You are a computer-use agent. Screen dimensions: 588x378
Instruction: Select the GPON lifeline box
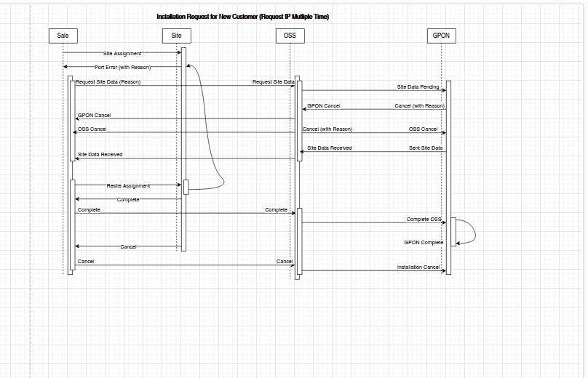(x=442, y=36)
